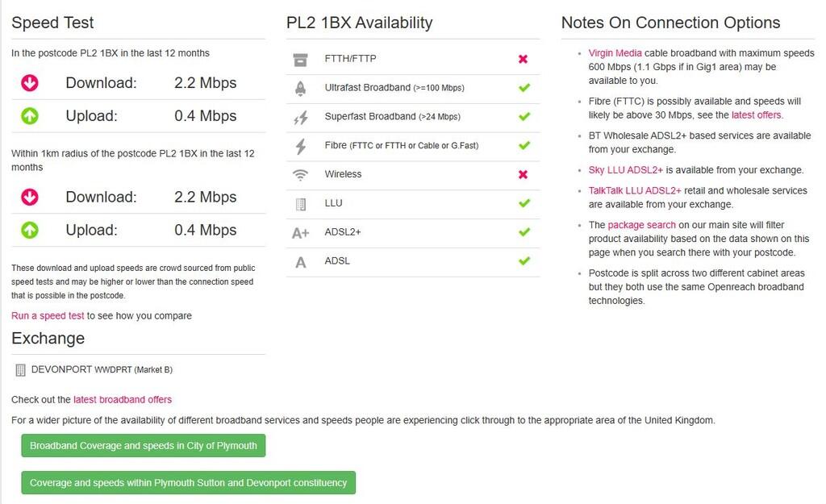Viewport: 826px width, 504px height.
Task: Click the package search link
Action: coord(641,225)
